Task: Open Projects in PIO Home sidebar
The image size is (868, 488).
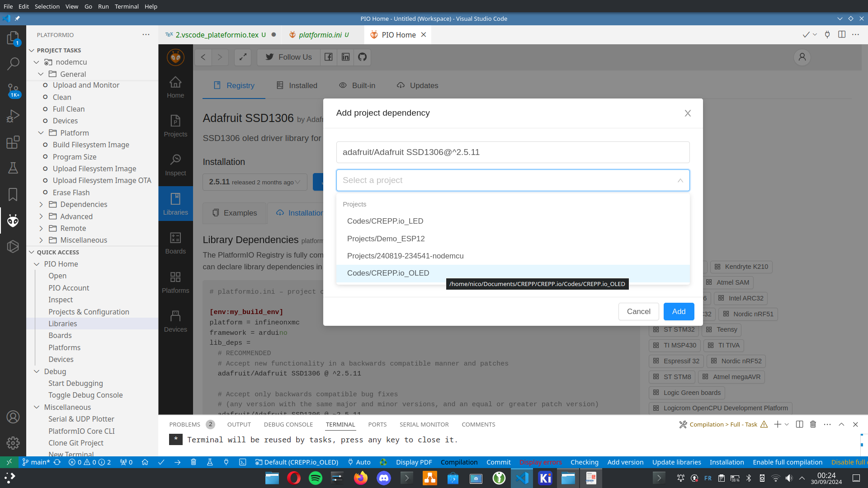Action: point(175,127)
